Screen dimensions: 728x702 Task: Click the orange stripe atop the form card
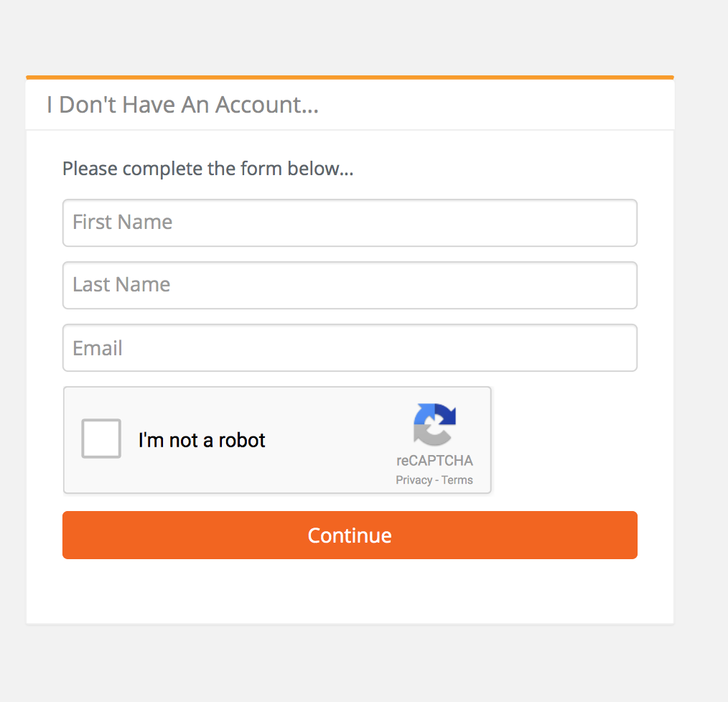click(x=350, y=78)
